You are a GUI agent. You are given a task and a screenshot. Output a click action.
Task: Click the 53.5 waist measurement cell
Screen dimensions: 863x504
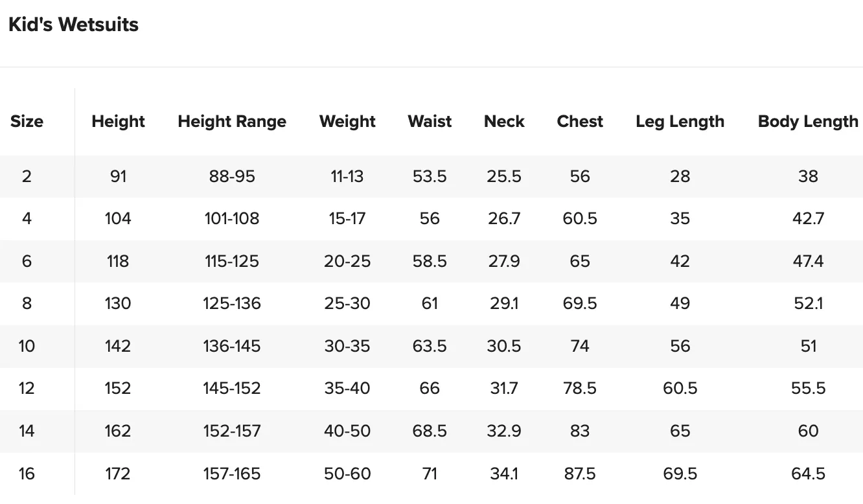click(x=430, y=176)
